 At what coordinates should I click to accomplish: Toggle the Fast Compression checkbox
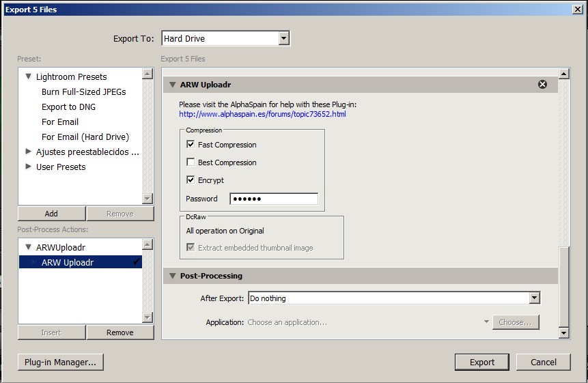191,145
